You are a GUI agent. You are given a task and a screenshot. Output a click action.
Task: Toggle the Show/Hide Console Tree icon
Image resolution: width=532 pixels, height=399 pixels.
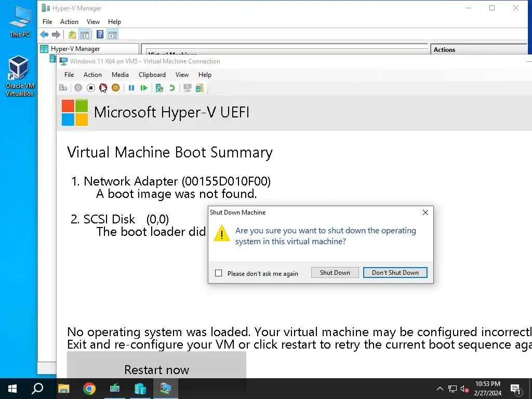click(85, 34)
